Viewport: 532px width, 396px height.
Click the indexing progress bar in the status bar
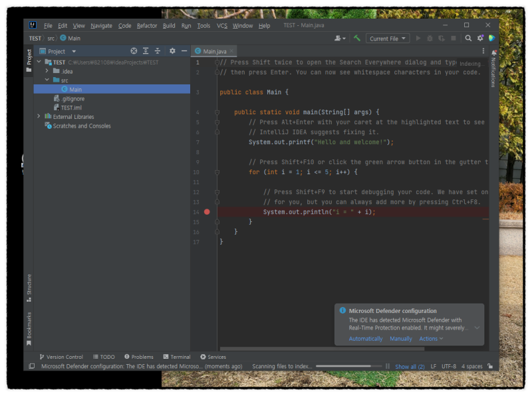(x=348, y=366)
